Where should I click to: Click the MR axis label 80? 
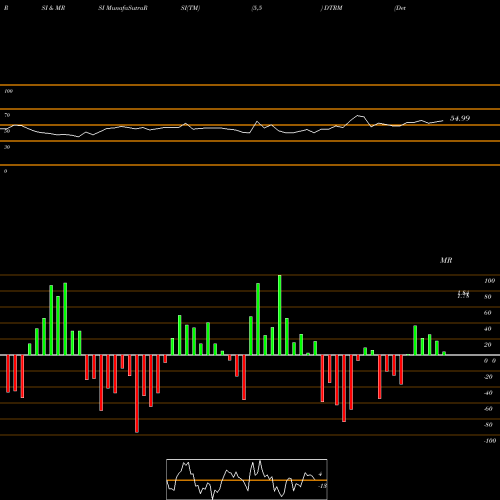coord(488,297)
